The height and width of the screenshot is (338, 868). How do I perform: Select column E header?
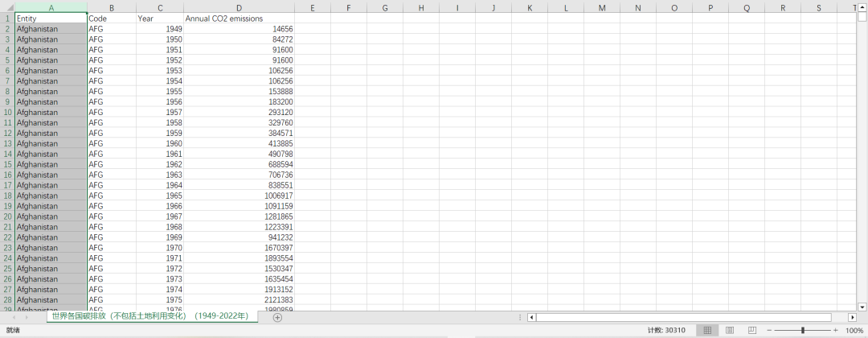point(313,8)
